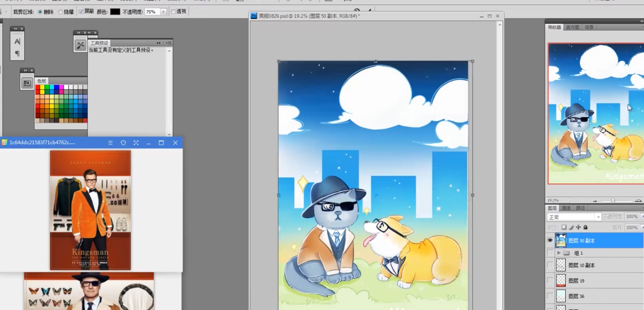Click document window scrollbar up arrow
The height and width of the screenshot is (310, 644).
click(x=499, y=24)
